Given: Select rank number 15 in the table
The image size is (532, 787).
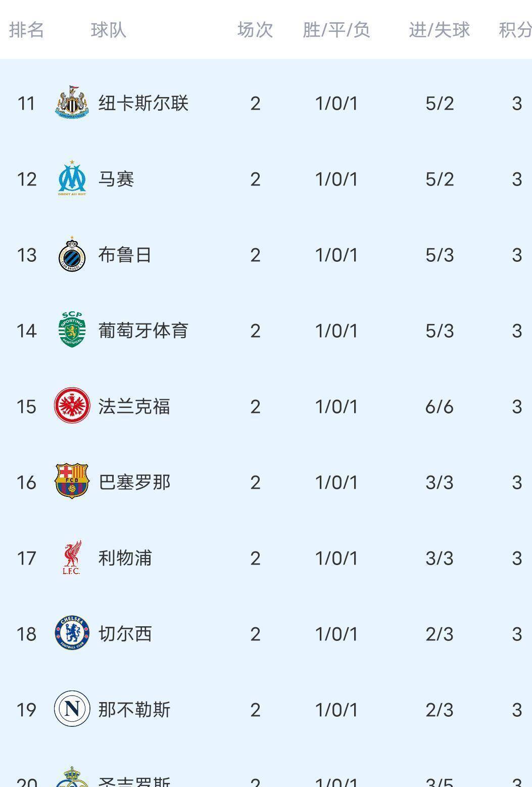Looking at the screenshot, I should point(27,406).
